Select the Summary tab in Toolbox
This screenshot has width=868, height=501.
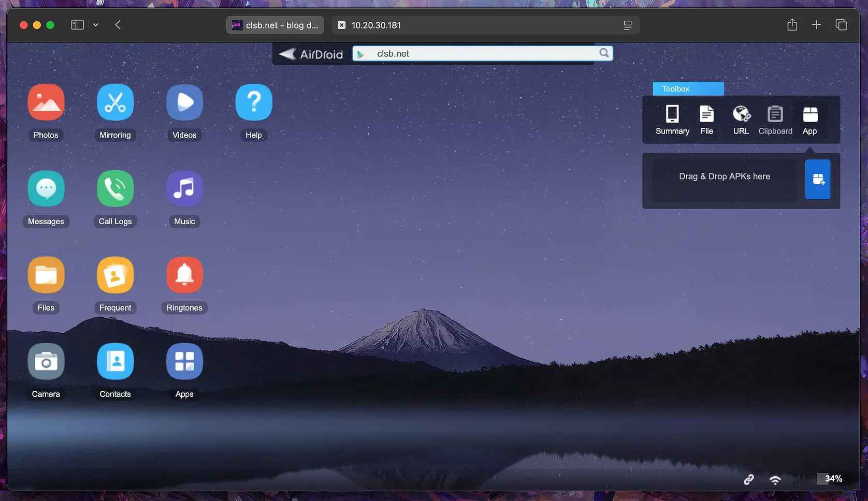[x=672, y=120]
